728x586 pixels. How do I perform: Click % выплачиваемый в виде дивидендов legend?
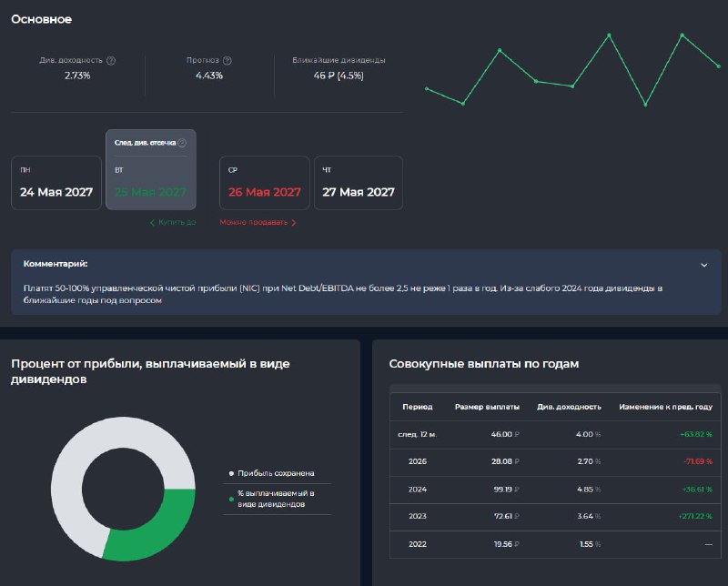point(271,499)
